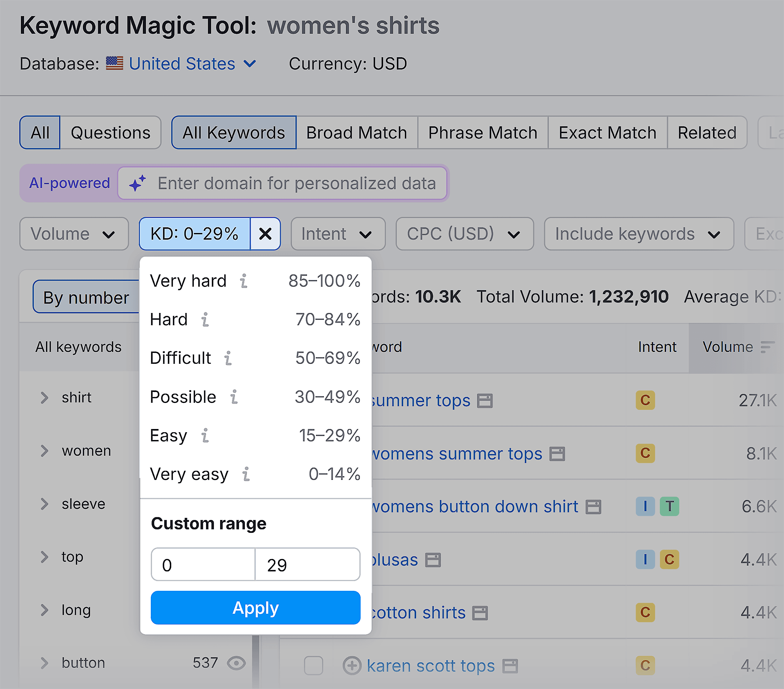Check the checkbox next to karen scott tops
This screenshot has height=689, width=784.
[314, 665]
